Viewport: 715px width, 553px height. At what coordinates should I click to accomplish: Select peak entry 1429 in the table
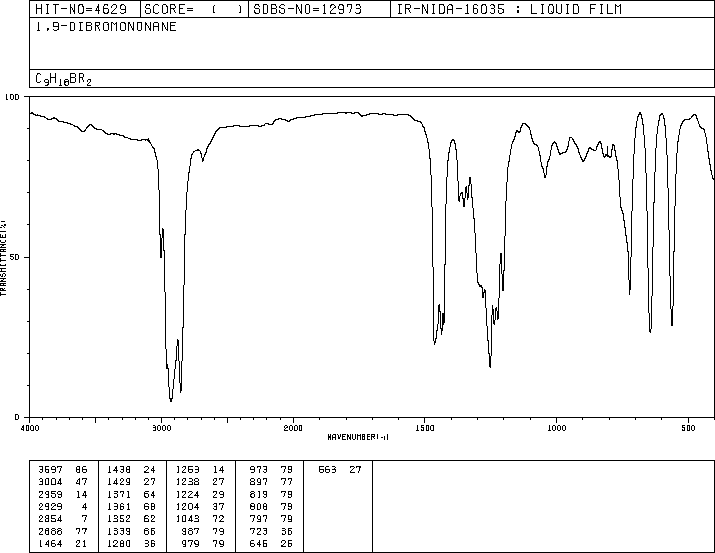point(131,482)
